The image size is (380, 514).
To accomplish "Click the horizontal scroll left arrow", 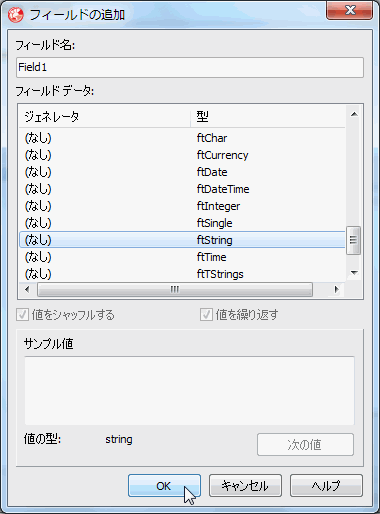I will 27,289.
